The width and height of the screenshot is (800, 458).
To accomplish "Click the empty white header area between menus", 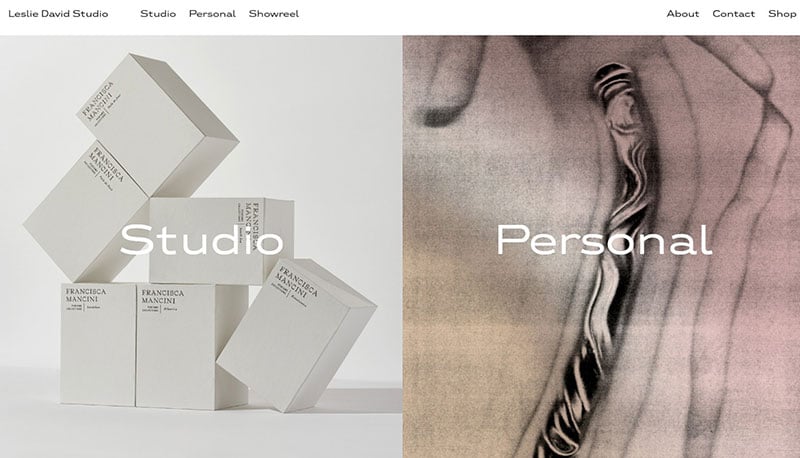I will tap(482, 14).
